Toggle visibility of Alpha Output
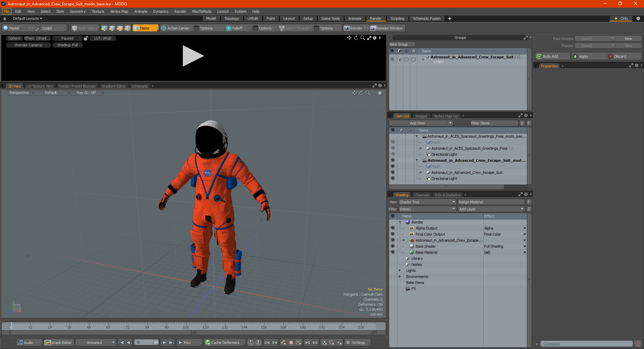644x349 pixels. [x=392, y=228]
